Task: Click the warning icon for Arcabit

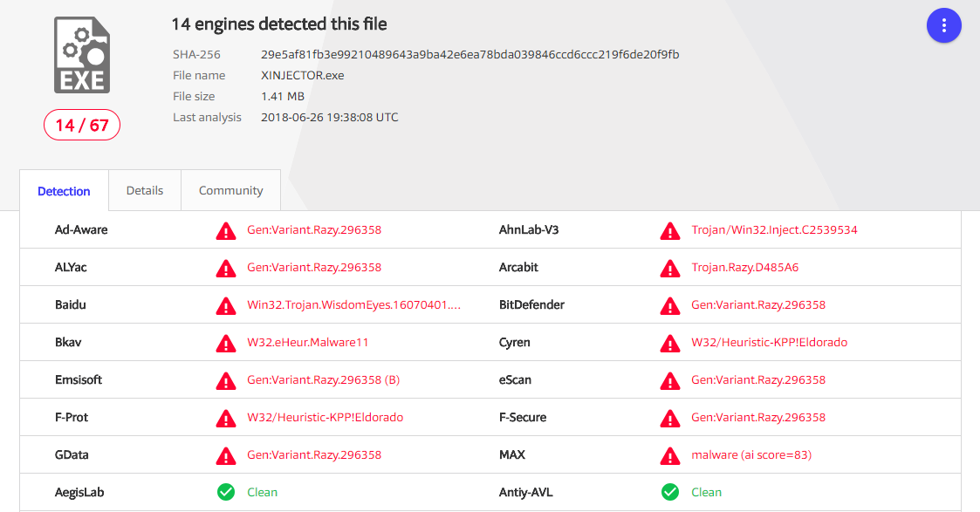Action: tap(670, 269)
